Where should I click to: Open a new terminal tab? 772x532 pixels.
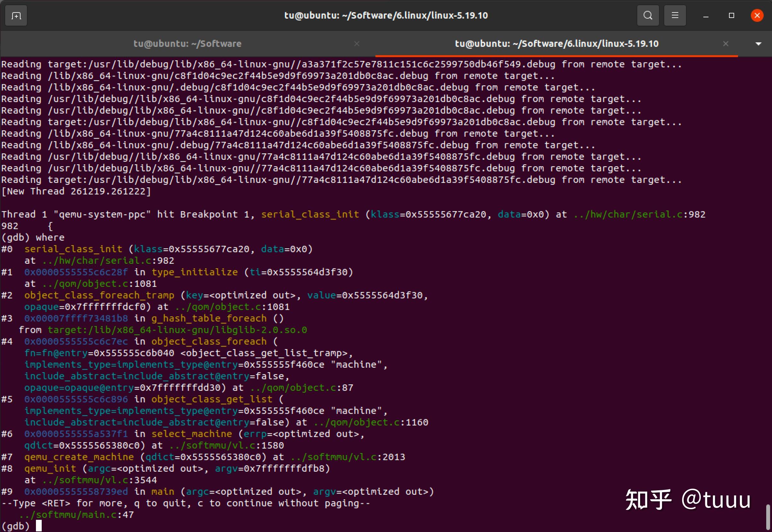click(x=16, y=16)
